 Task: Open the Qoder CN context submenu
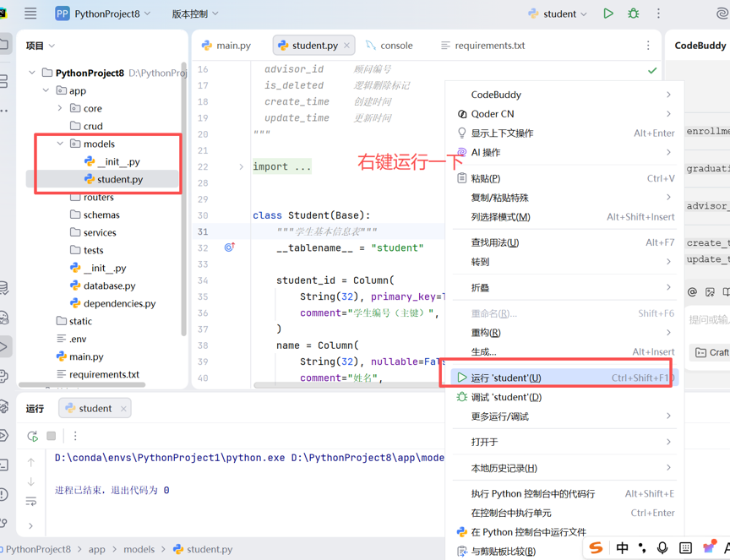pos(564,113)
